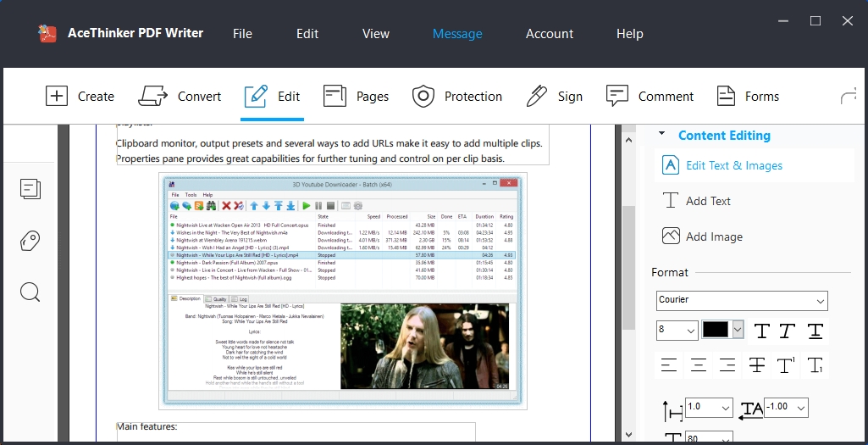Align text right

pos(727,365)
